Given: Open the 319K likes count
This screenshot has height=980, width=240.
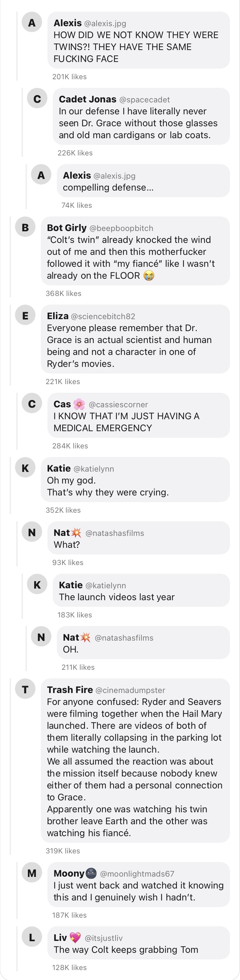Looking at the screenshot, I should [63, 851].
